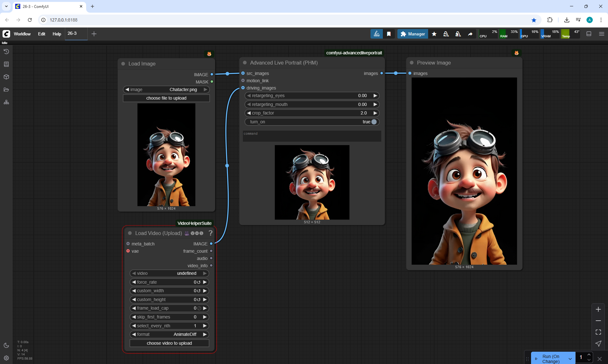Toggle dark theme moon icon

tap(6, 345)
